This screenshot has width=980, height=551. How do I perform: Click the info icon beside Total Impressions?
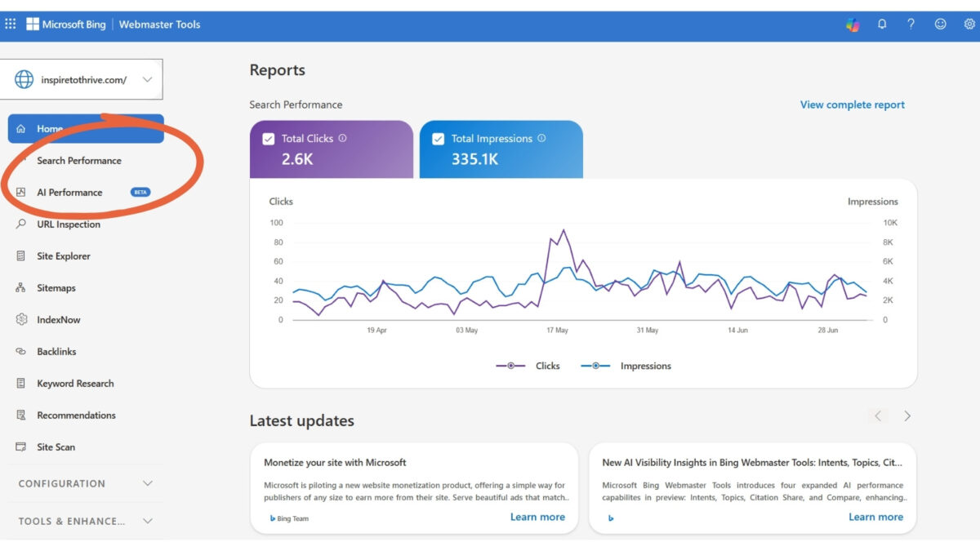pyautogui.click(x=541, y=138)
